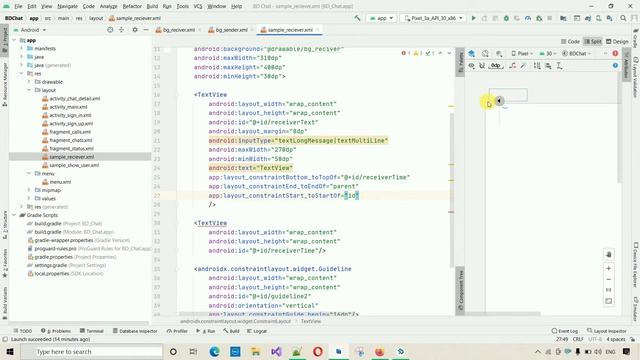Switch to Code view mode

(x=571, y=41)
